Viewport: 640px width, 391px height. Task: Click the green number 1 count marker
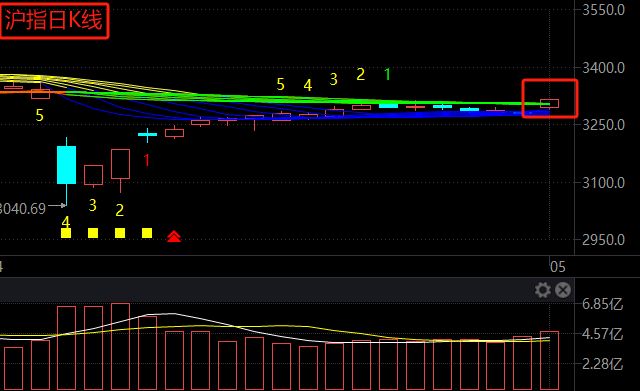(x=387, y=75)
